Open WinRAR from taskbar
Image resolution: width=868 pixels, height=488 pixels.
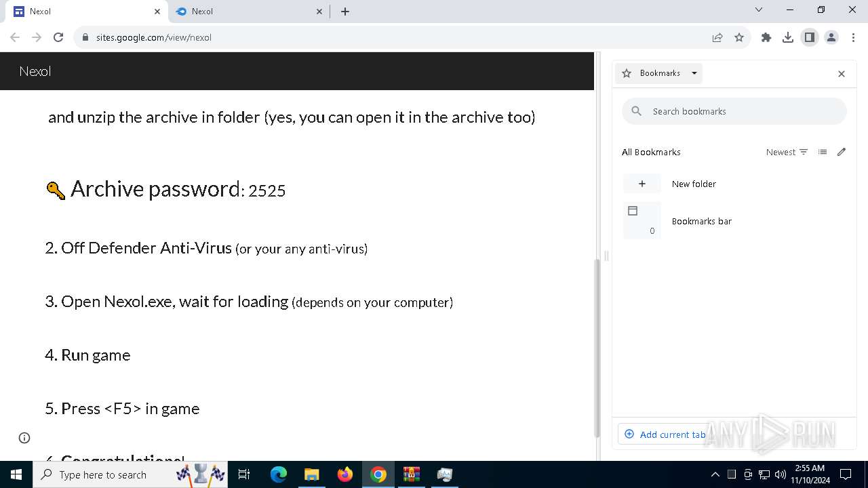[412, 474]
